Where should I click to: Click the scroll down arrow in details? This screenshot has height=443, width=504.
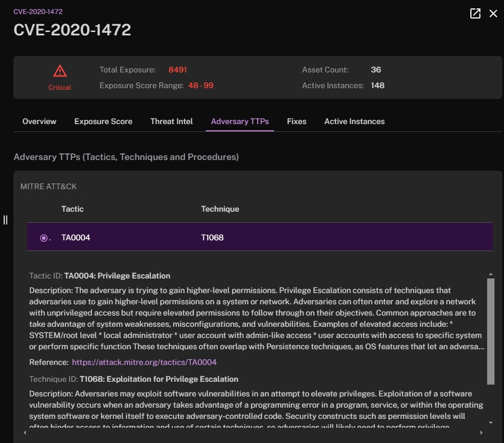click(491, 423)
